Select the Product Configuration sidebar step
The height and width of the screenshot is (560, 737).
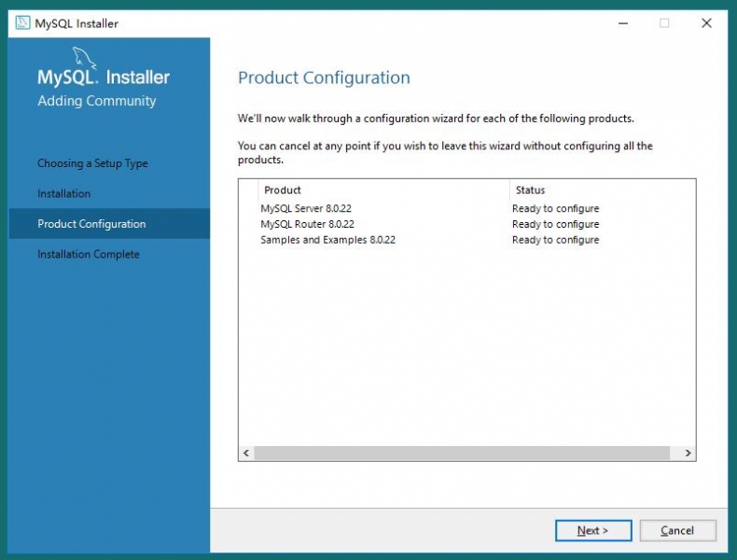[91, 224]
